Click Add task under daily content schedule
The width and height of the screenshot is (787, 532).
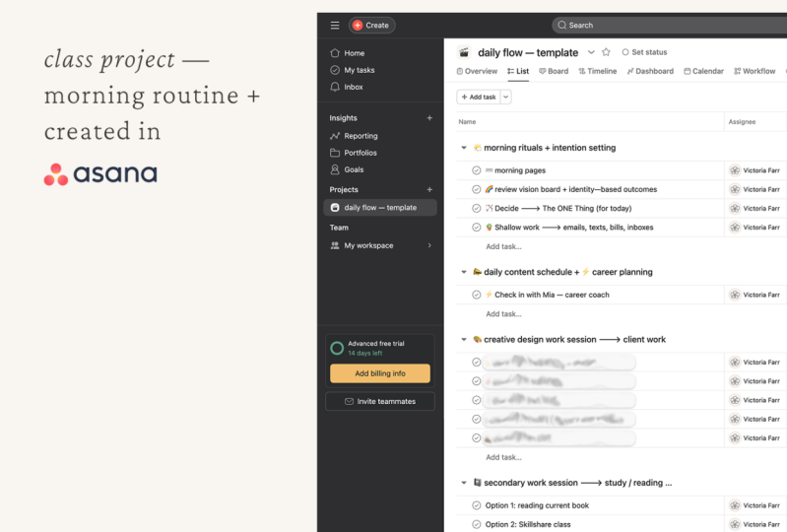tap(503, 314)
